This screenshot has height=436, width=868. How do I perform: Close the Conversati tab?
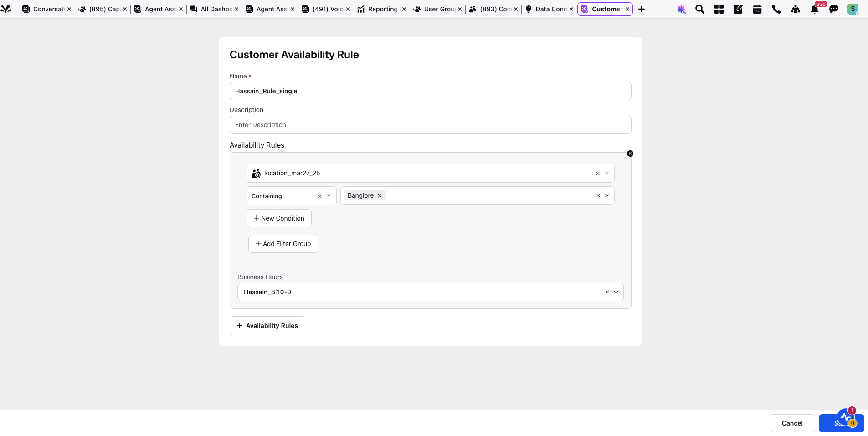point(69,9)
